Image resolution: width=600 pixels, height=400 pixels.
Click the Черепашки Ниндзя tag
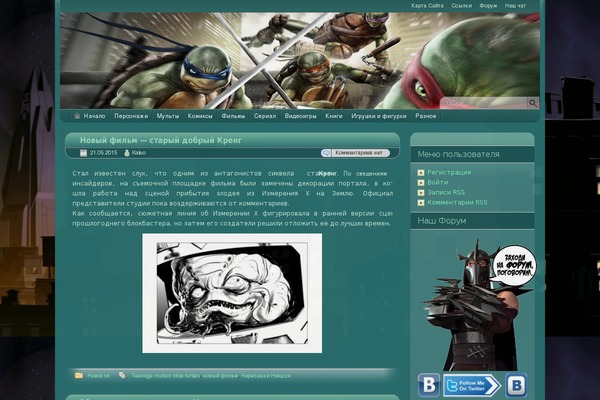(265, 376)
